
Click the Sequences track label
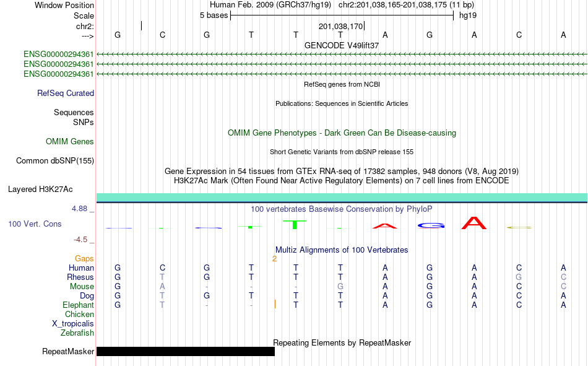tap(74, 112)
